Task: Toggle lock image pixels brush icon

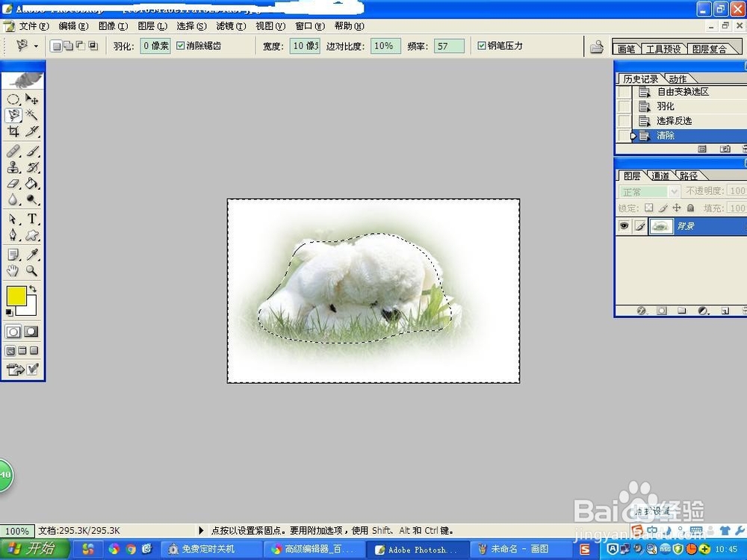Action: tap(663, 208)
